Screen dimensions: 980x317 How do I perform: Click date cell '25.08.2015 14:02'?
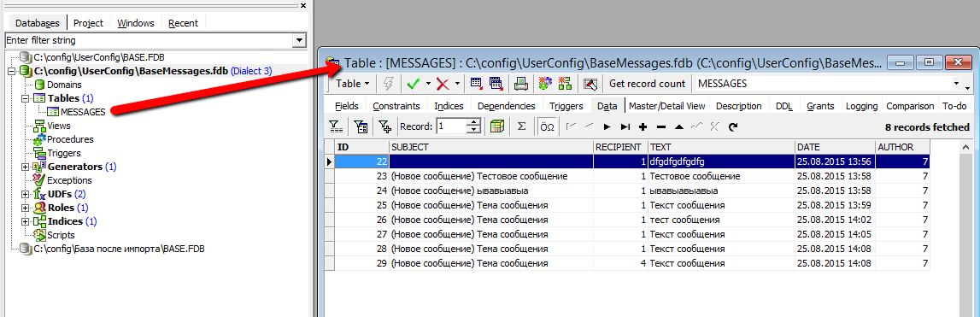(834, 220)
